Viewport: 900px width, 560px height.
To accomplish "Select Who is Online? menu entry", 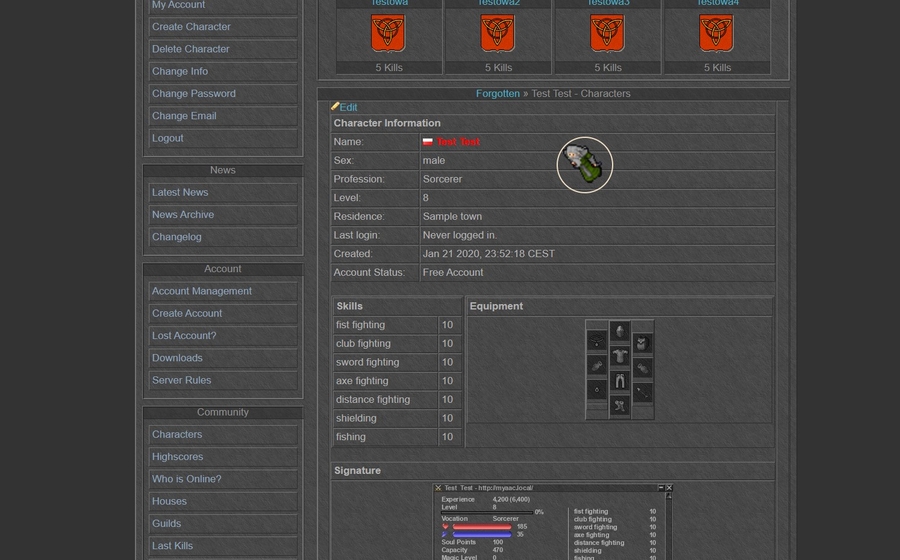I will [x=187, y=479].
